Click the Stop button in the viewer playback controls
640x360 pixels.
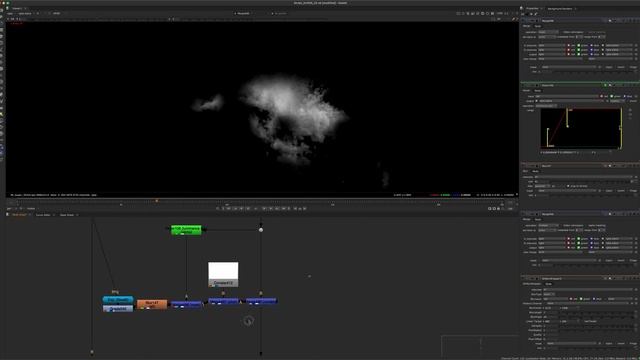[x=256, y=209]
